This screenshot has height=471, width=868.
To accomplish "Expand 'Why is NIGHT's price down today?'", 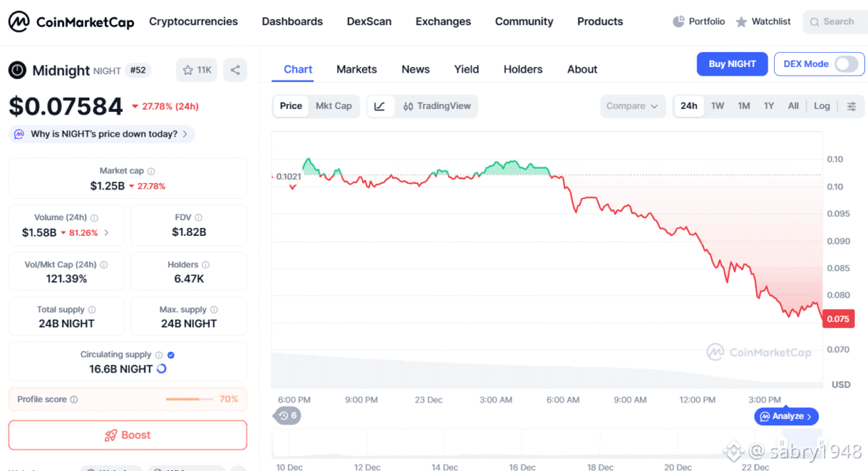I will pos(102,134).
